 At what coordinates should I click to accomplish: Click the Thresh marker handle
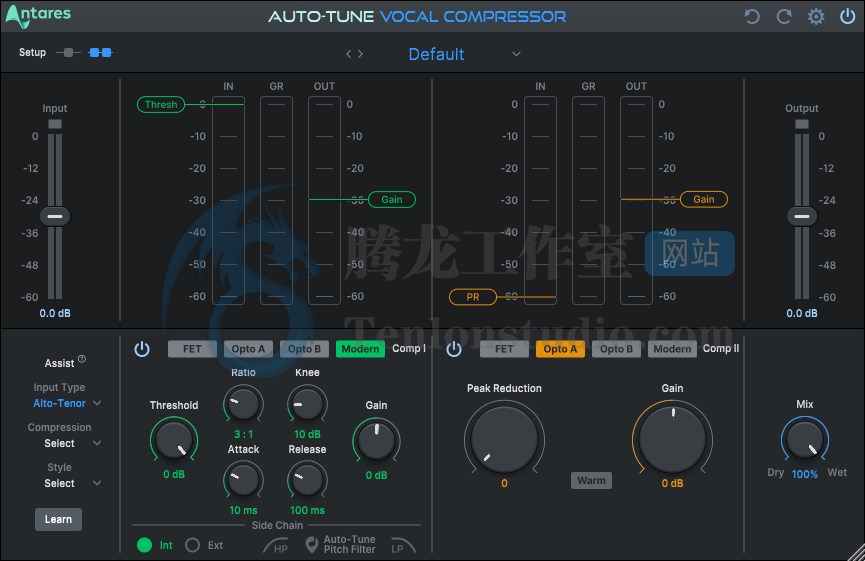pyautogui.click(x=161, y=104)
